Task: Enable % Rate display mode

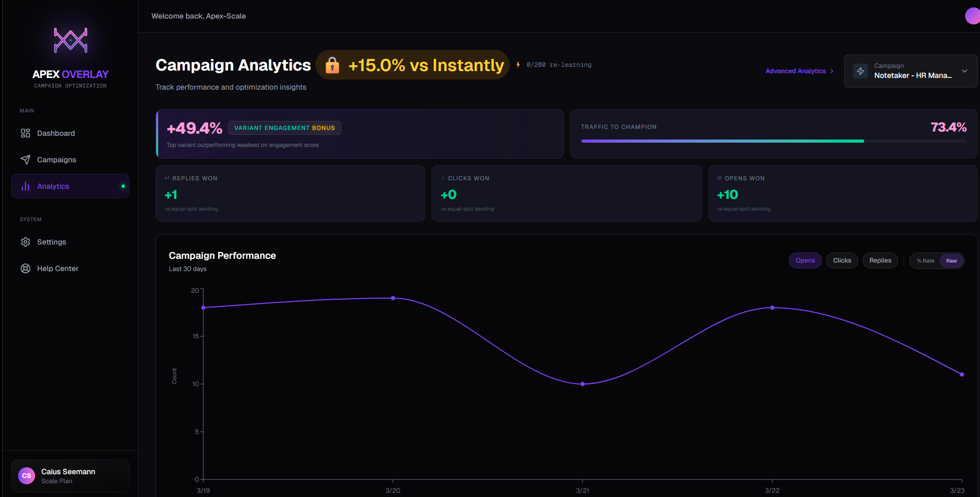Action: pyautogui.click(x=925, y=260)
